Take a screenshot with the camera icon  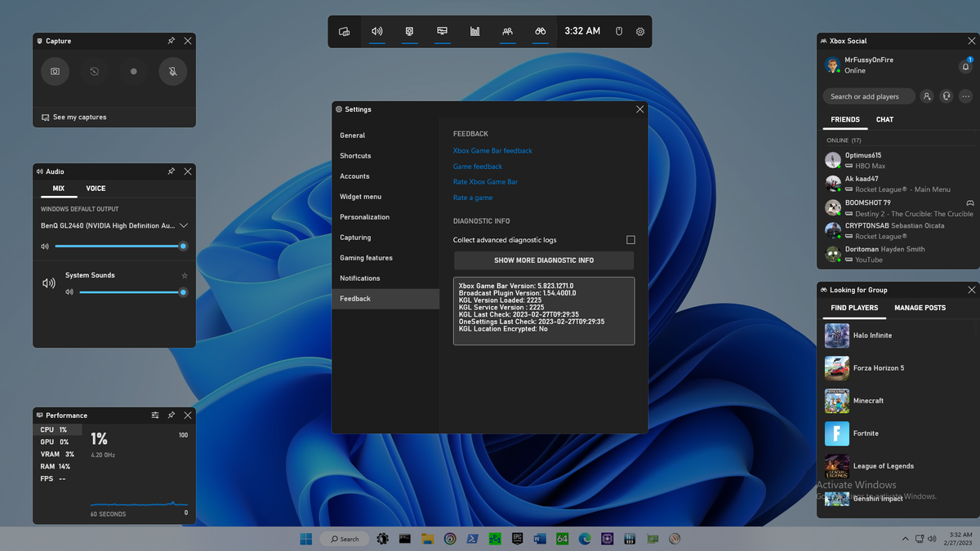[55, 72]
